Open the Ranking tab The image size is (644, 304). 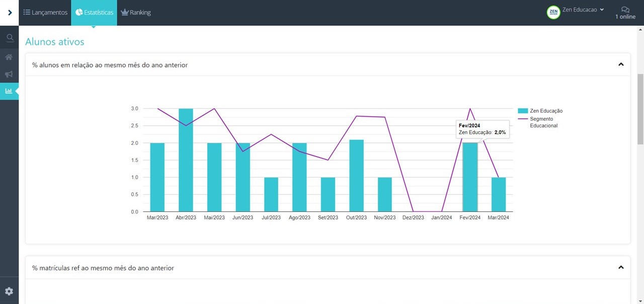click(136, 13)
